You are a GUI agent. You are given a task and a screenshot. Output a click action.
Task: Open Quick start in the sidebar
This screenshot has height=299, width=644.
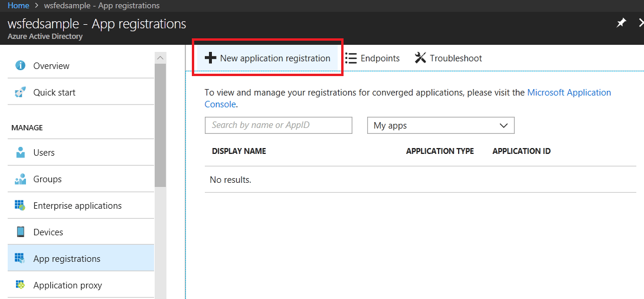81,93
